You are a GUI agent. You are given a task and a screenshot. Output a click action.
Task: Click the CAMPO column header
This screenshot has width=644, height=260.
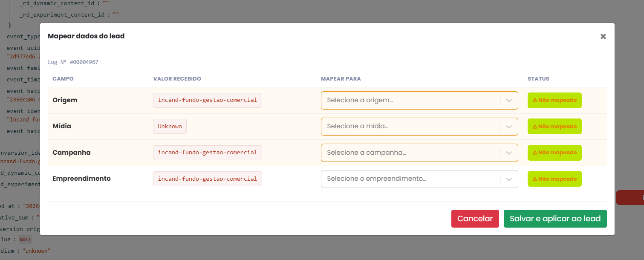(x=63, y=79)
